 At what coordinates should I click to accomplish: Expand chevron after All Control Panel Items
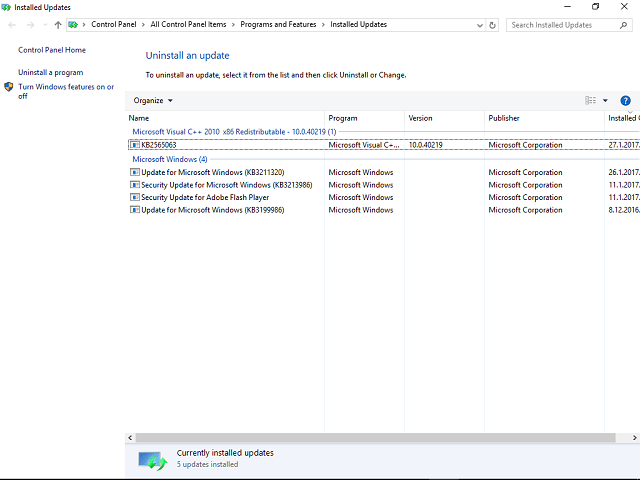233,25
